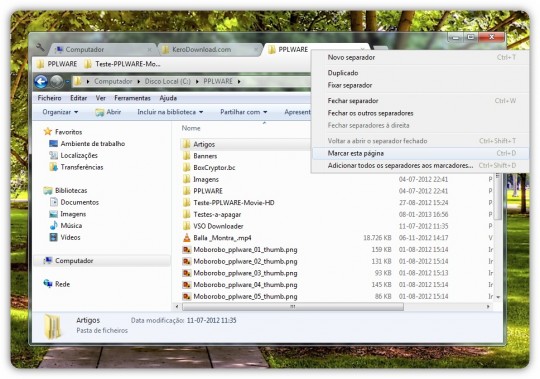Select the VSO Downloader folder
The height and width of the screenshot is (379, 540).
pyautogui.click(x=213, y=226)
